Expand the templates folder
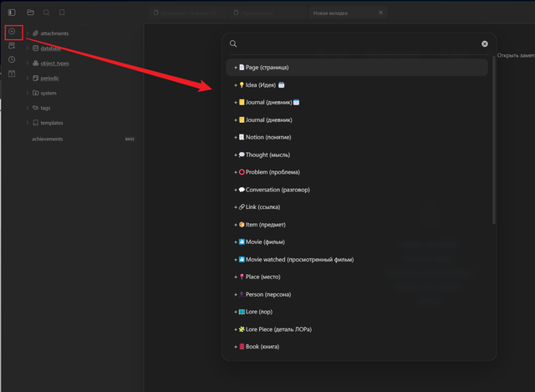This screenshot has height=392, width=535. pyautogui.click(x=48, y=123)
